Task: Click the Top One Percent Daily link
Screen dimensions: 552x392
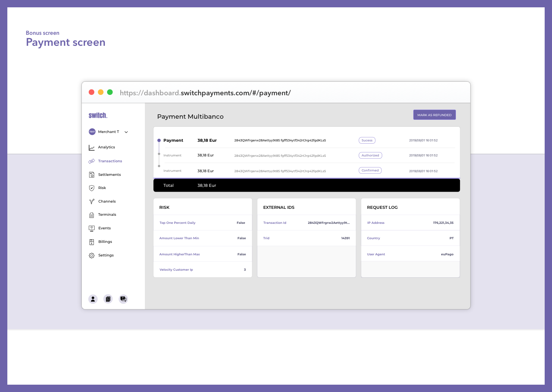Action: [x=178, y=223]
